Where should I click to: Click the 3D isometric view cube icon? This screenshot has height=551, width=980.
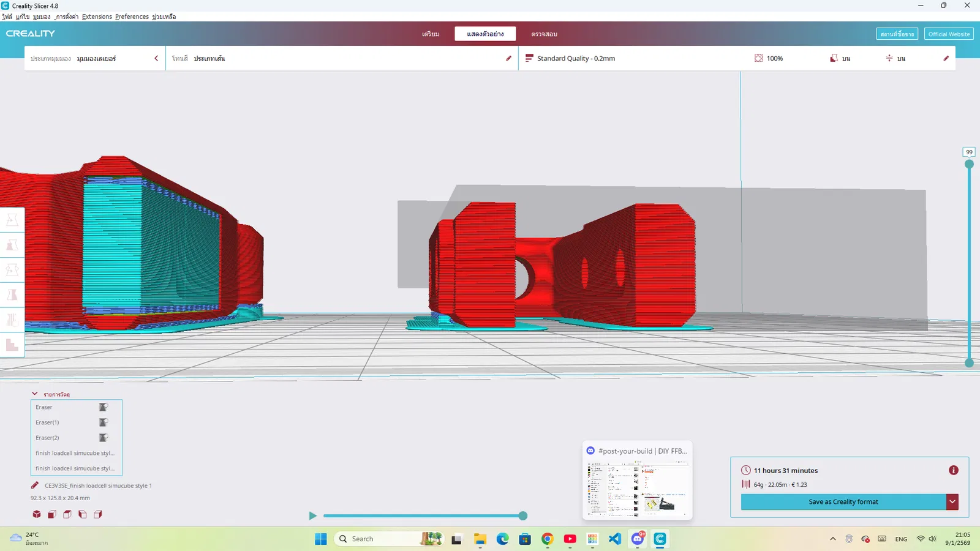click(x=37, y=514)
